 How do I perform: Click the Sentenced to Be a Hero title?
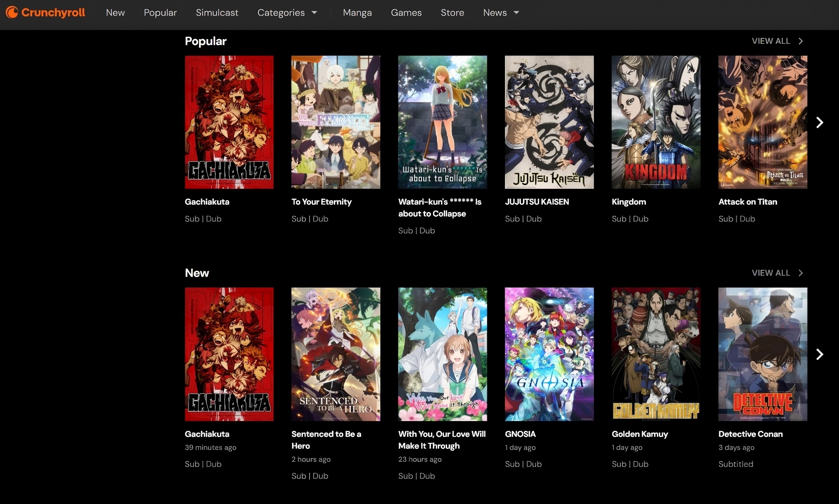326,440
